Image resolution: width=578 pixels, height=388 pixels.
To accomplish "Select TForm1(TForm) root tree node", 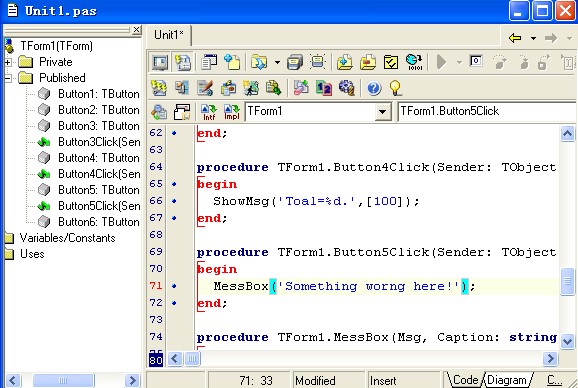I will click(x=56, y=46).
